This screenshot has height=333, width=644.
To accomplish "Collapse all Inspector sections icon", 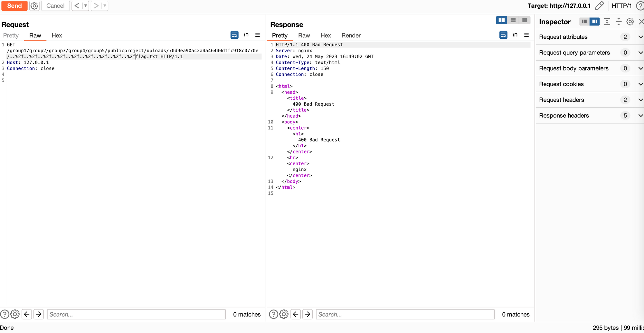I will (619, 22).
